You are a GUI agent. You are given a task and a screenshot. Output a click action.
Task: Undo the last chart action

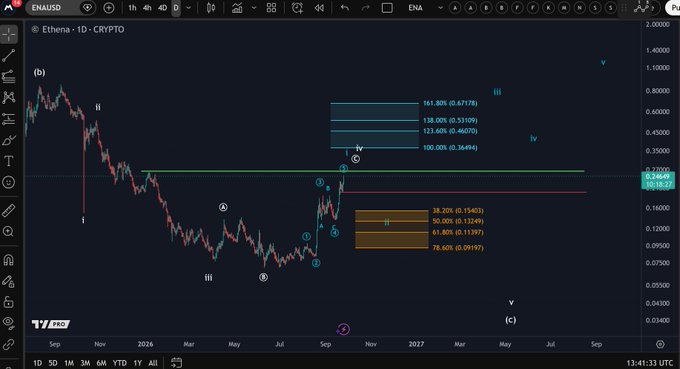click(345, 8)
